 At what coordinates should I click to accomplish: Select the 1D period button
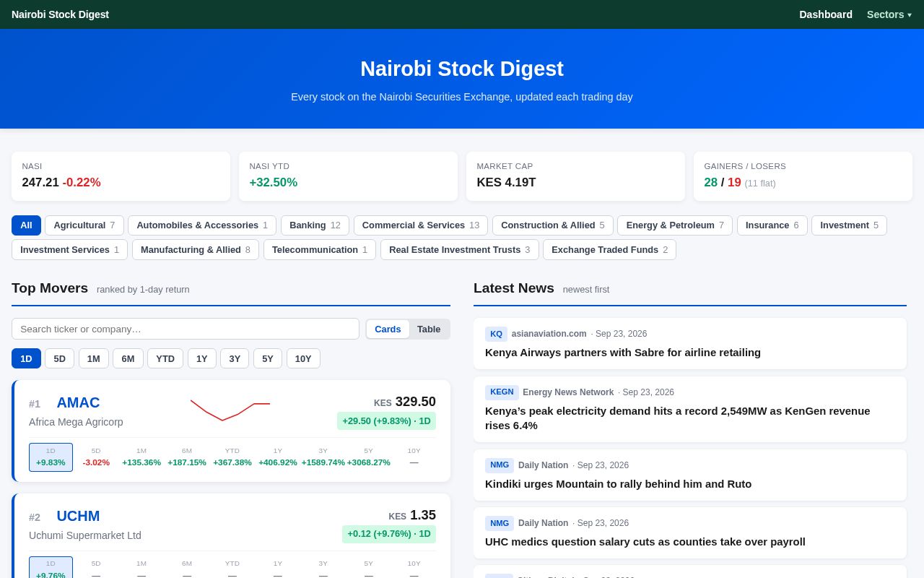coord(26,358)
